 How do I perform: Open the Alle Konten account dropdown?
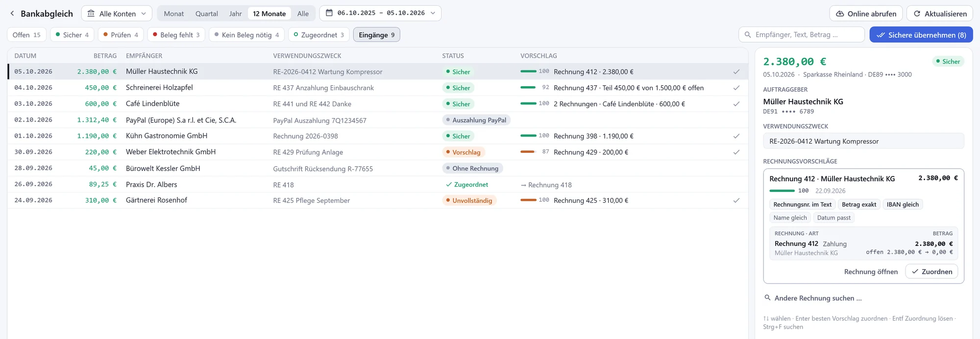click(x=117, y=14)
